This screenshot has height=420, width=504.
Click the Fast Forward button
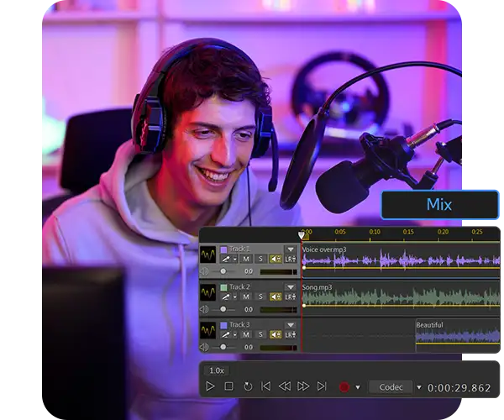tap(303, 386)
